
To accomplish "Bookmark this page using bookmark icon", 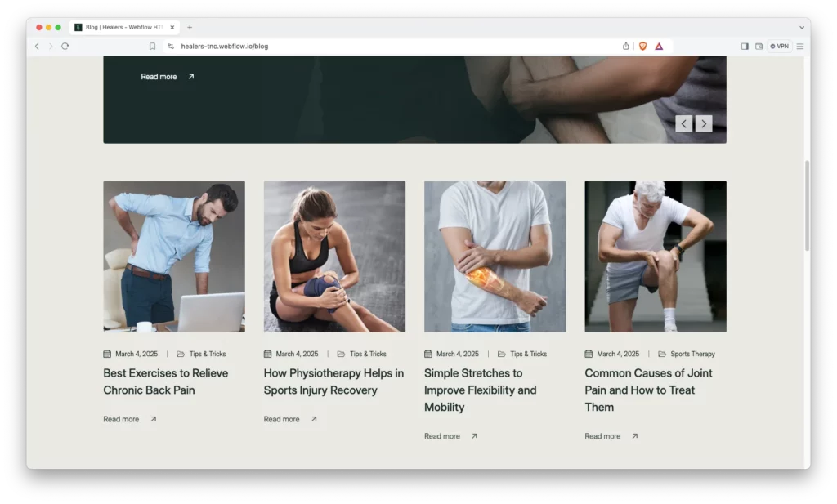I will pos(152,47).
